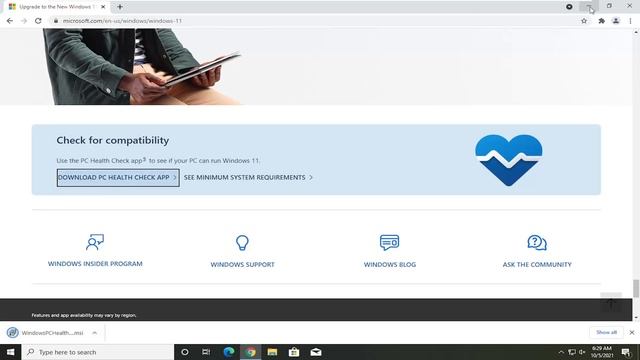Click the volume icon in tray
This screenshot has width=640, height=360.
pyautogui.click(x=582, y=352)
